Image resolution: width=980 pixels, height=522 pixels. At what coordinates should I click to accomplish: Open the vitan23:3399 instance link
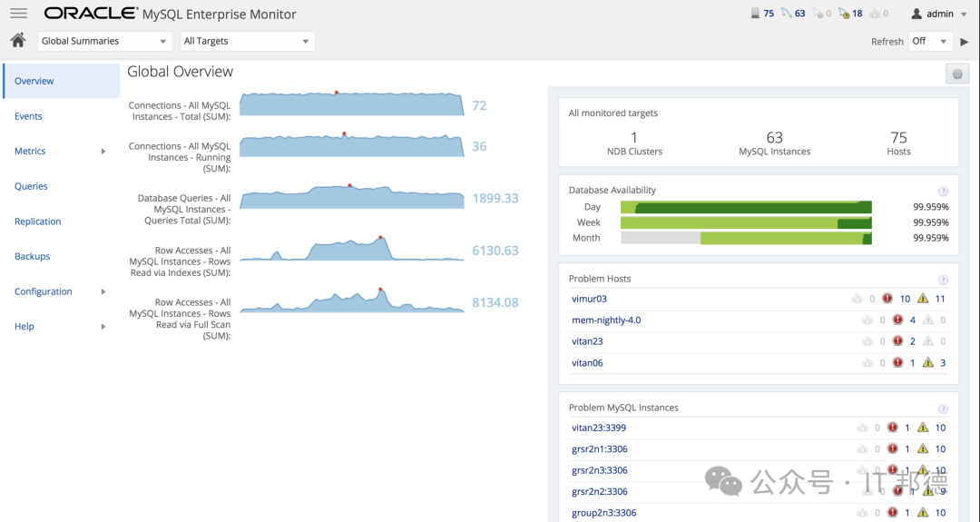pyautogui.click(x=599, y=428)
